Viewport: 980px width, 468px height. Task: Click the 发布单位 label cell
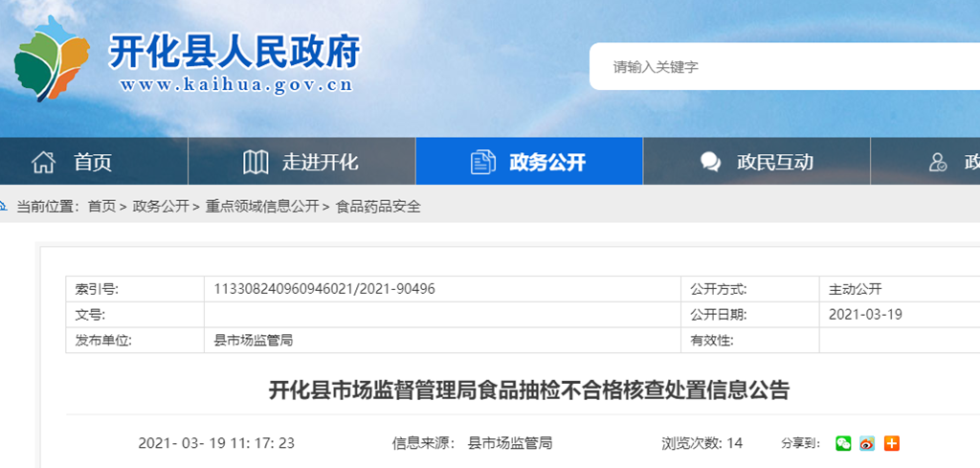pyautogui.click(x=135, y=341)
